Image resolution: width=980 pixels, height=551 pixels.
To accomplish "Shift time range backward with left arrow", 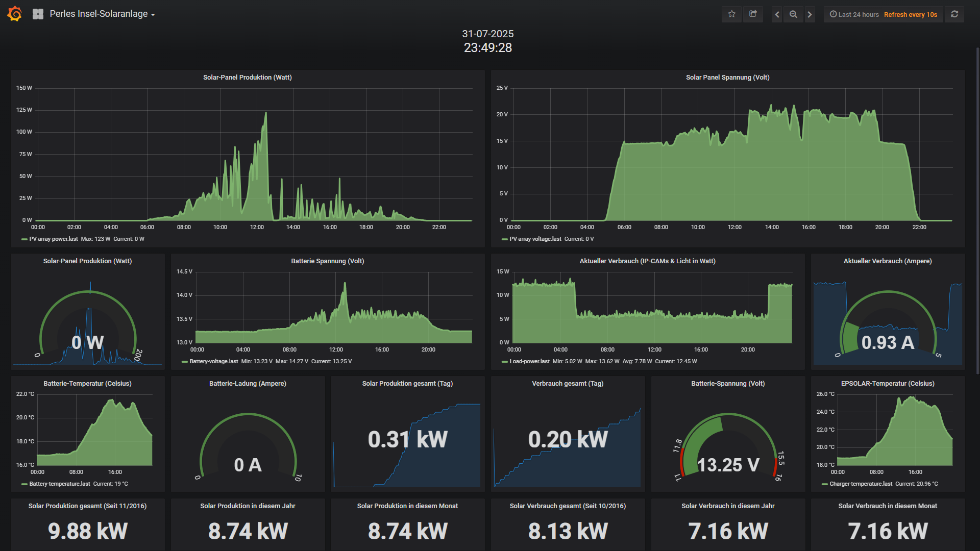I will 777,15.
